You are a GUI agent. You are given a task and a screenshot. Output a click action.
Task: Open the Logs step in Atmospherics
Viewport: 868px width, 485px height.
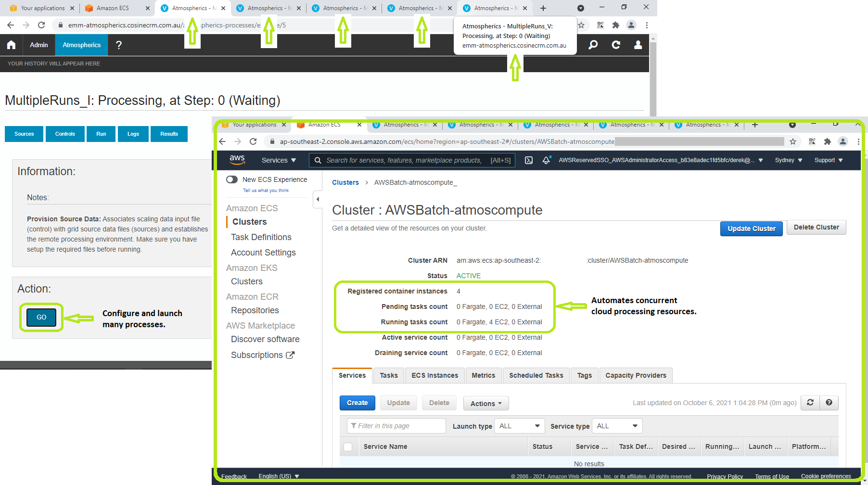pos(133,134)
